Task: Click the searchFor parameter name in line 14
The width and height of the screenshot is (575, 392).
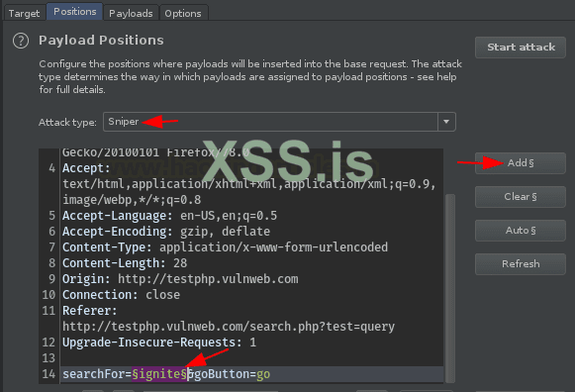Action: [x=94, y=374]
